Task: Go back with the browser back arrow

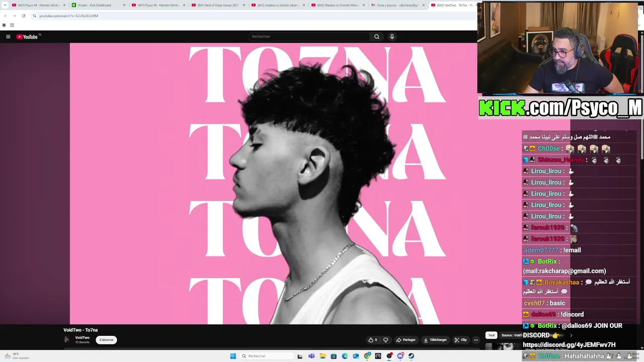Action: pos(6,16)
